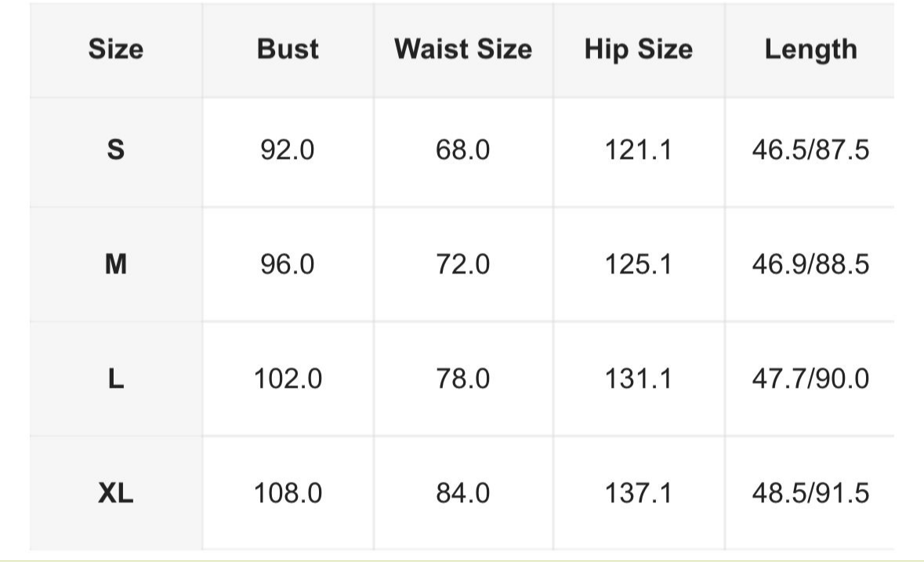Click waist value 72.0

click(x=463, y=264)
